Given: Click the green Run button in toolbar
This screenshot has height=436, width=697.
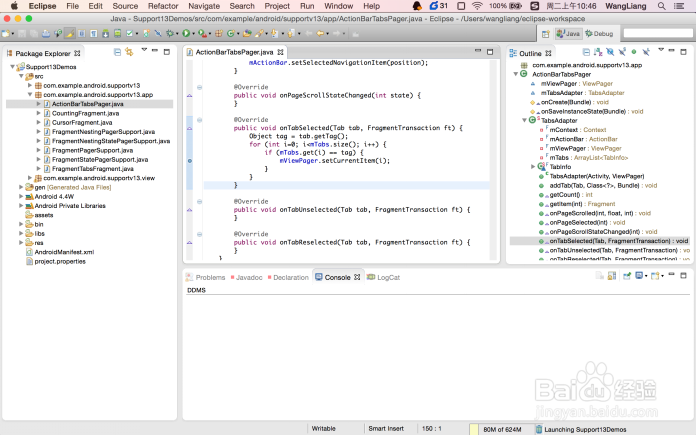Looking at the screenshot, I should pyautogui.click(x=186, y=33).
